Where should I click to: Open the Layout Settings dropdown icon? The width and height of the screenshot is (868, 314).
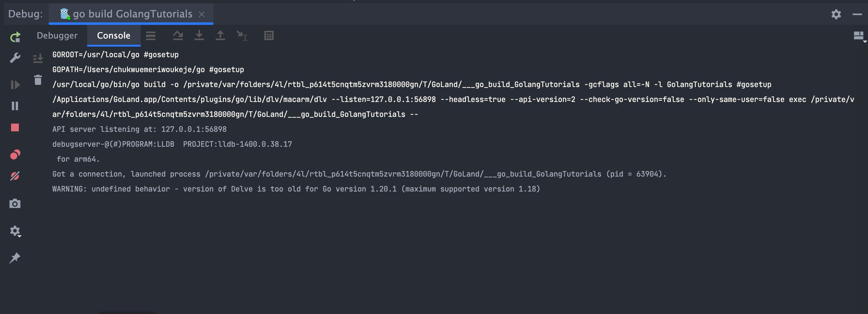(860, 37)
